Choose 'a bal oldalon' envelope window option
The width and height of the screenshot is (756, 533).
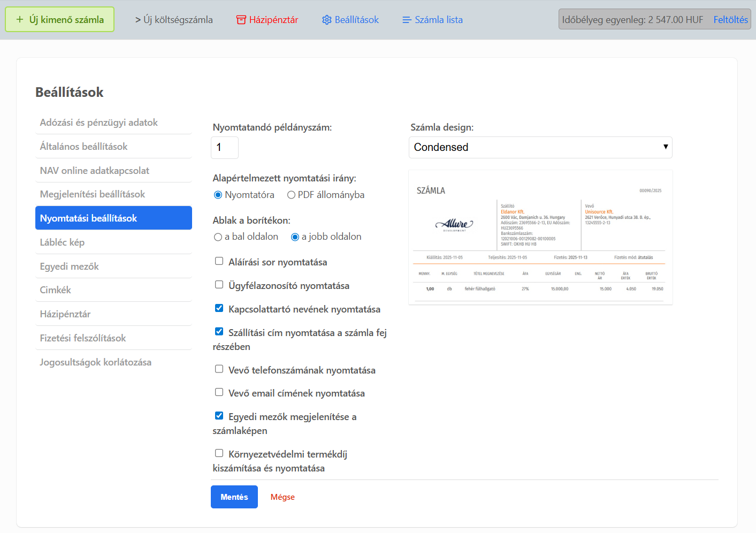[x=218, y=237]
